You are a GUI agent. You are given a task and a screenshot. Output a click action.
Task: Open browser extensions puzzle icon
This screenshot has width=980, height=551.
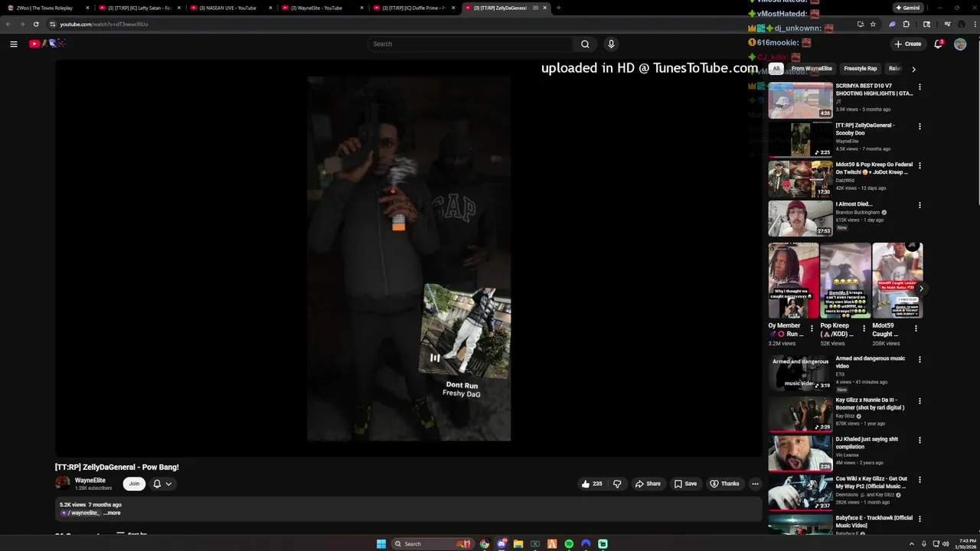tap(906, 24)
